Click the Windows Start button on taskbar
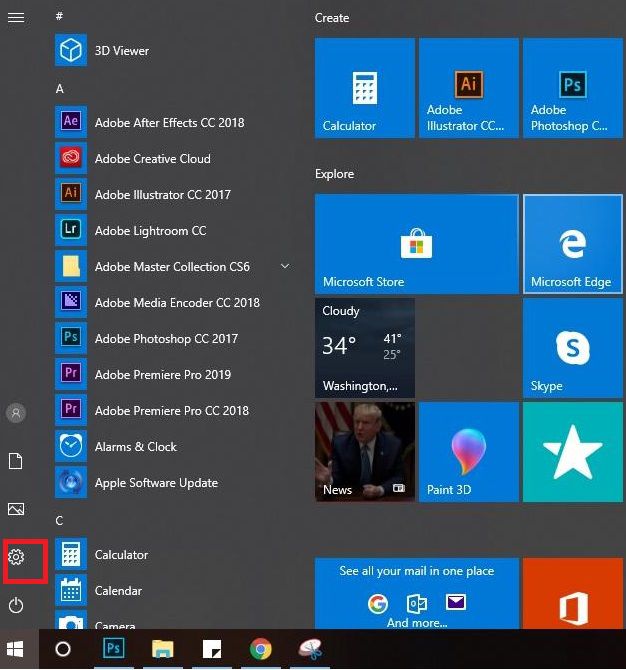The width and height of the screenshot is (626, 670). (15, 649)
